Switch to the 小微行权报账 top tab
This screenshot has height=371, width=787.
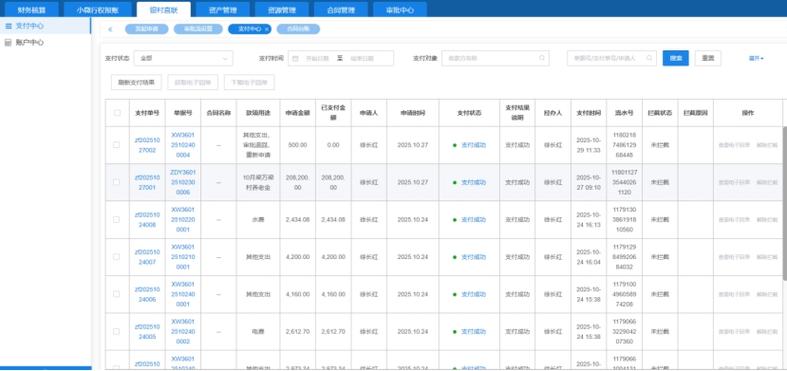pos(98,10)
